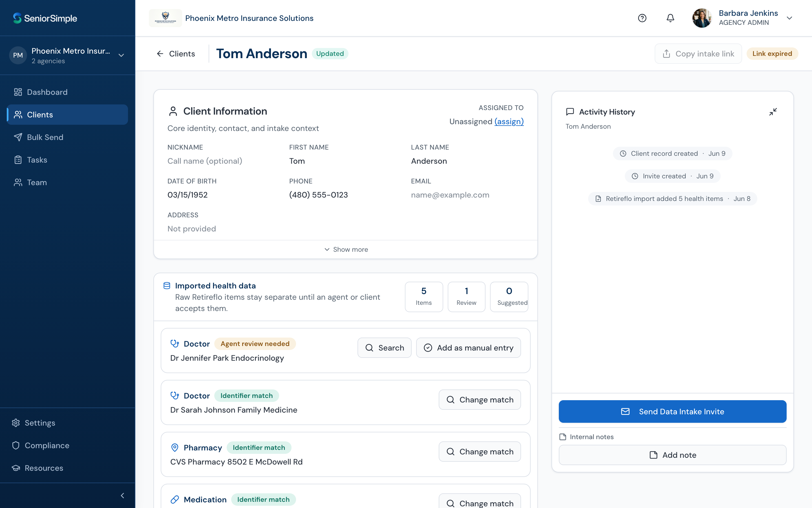
Task: Click the Copy intake link button
Action: (698, 54)
